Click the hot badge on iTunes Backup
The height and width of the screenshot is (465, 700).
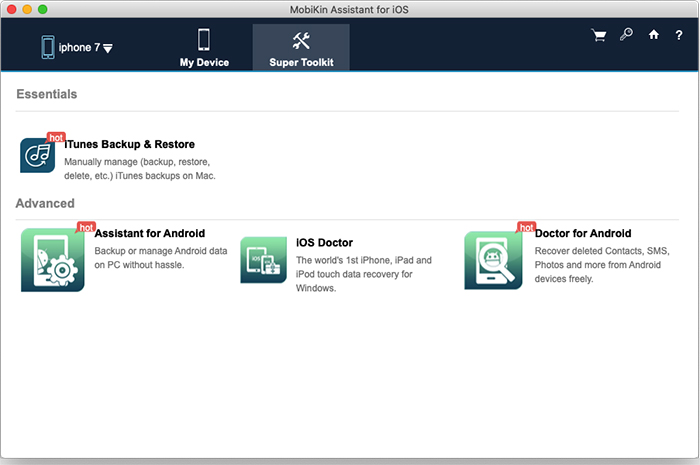point(56,137)
